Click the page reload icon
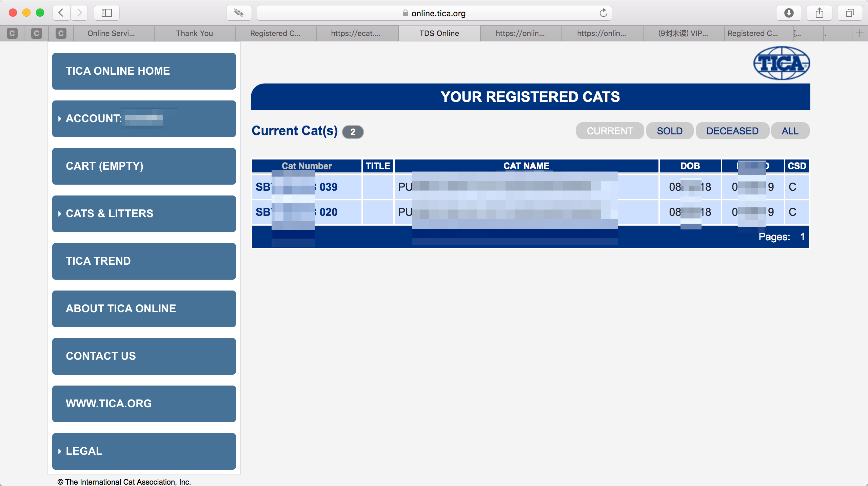 point(603,13)
